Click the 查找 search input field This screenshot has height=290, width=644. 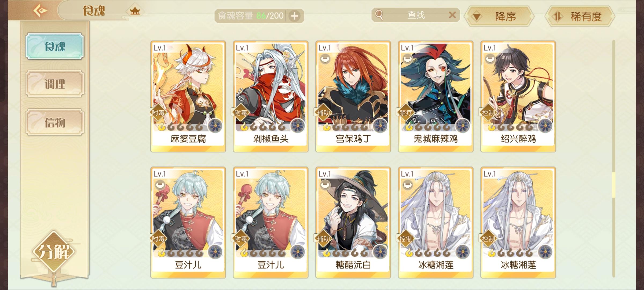(416, 15)
